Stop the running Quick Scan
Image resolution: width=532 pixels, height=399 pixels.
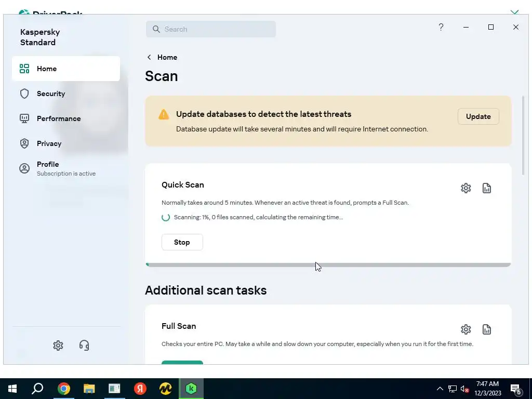coord(182,242)
